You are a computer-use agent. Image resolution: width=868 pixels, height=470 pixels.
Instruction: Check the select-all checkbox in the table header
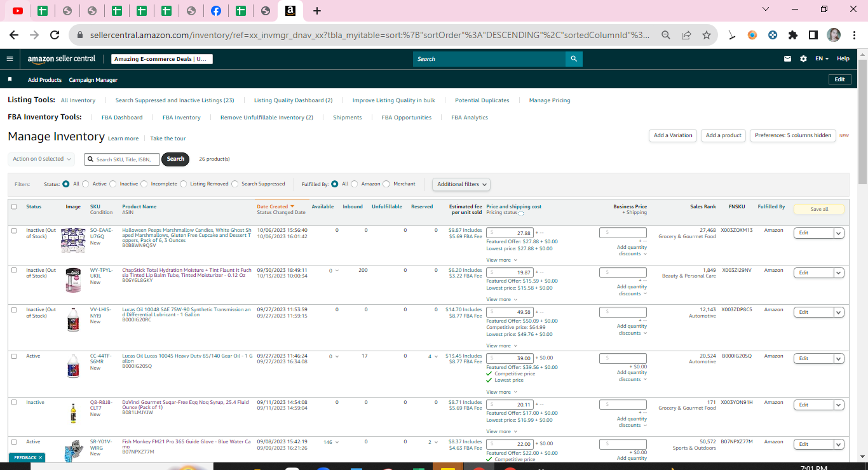[x=14, y=206]
